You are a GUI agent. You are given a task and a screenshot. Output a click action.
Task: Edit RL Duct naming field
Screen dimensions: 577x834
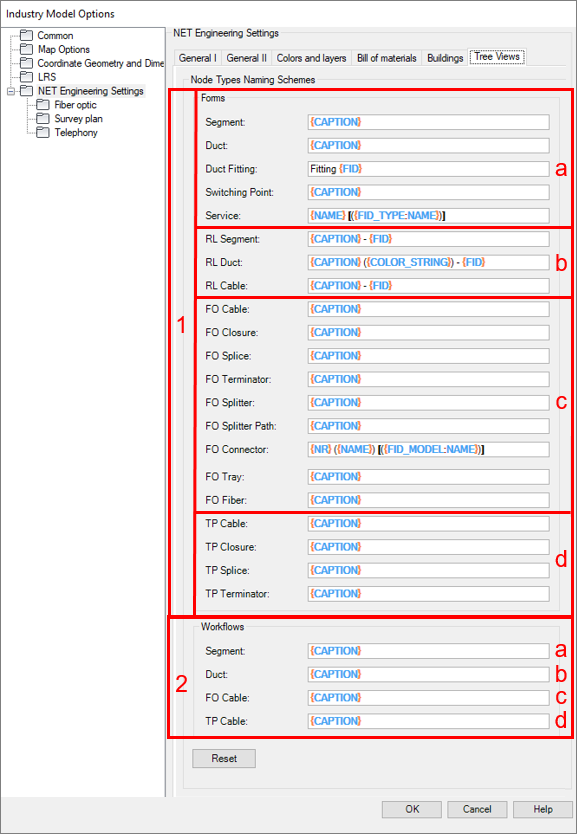(x=428, y=263)
